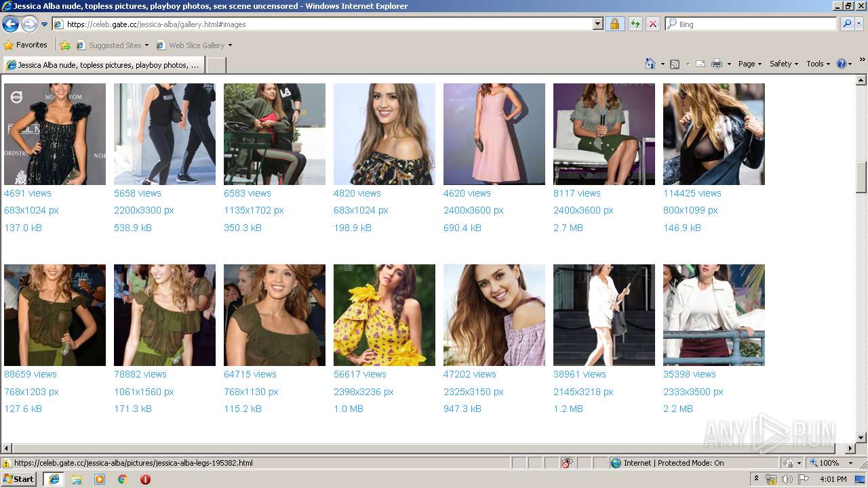
Task: Open thumbnail with 56617 views
Action: click(x=384, y=315)
